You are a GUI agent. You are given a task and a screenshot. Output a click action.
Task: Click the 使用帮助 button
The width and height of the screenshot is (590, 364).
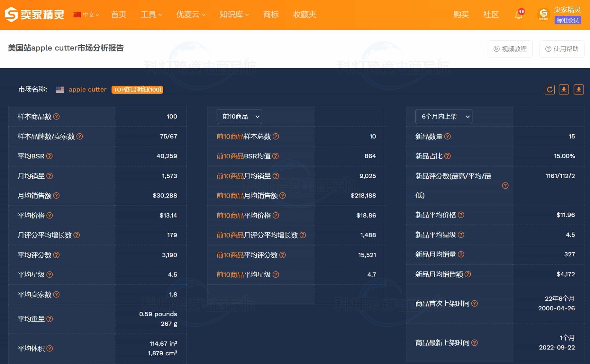click(562, 49)
